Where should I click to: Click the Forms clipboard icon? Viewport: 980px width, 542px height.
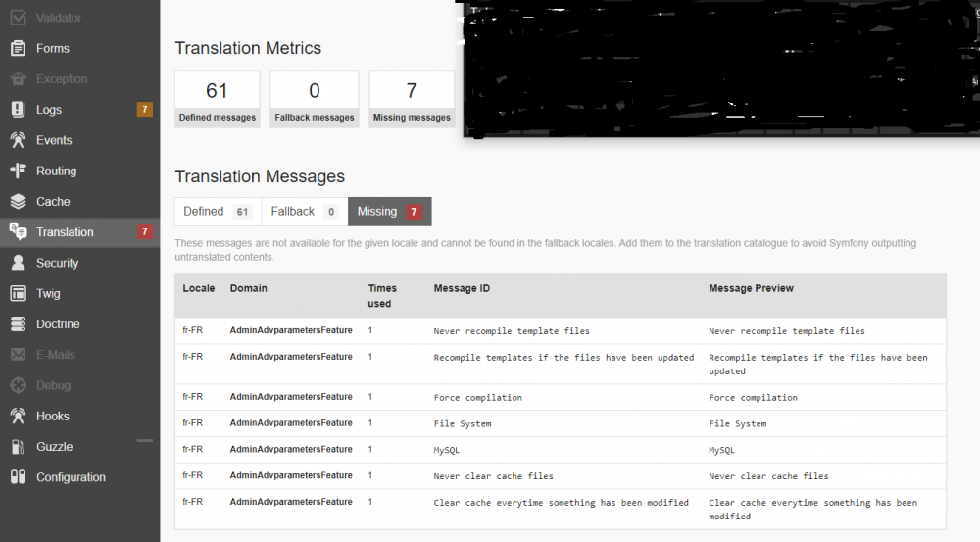(18, 48)
